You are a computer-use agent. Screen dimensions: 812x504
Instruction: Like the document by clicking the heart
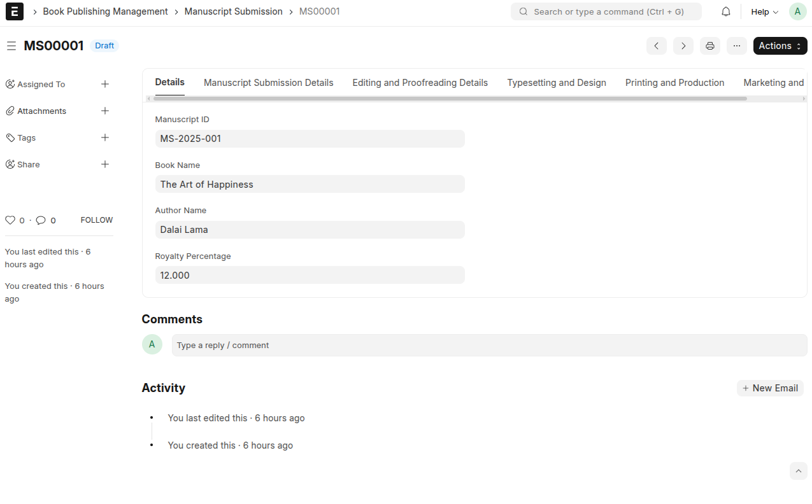click(10, 220)
